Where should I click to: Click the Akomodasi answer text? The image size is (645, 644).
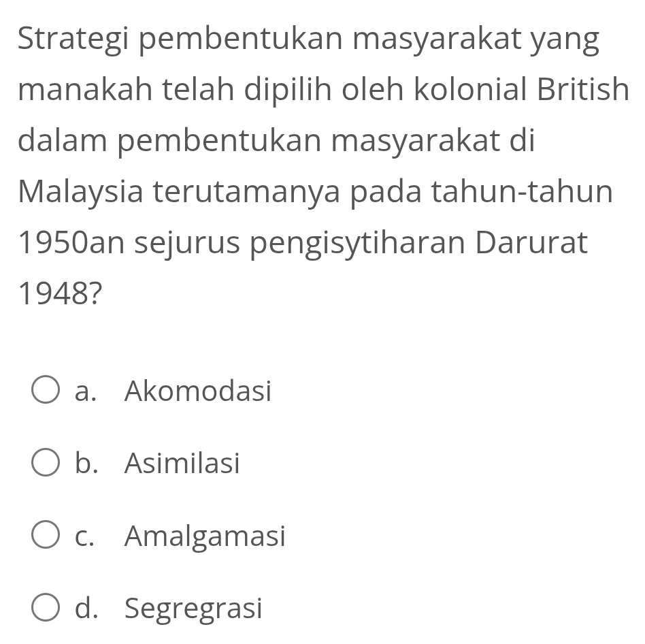tap(198, 391)
